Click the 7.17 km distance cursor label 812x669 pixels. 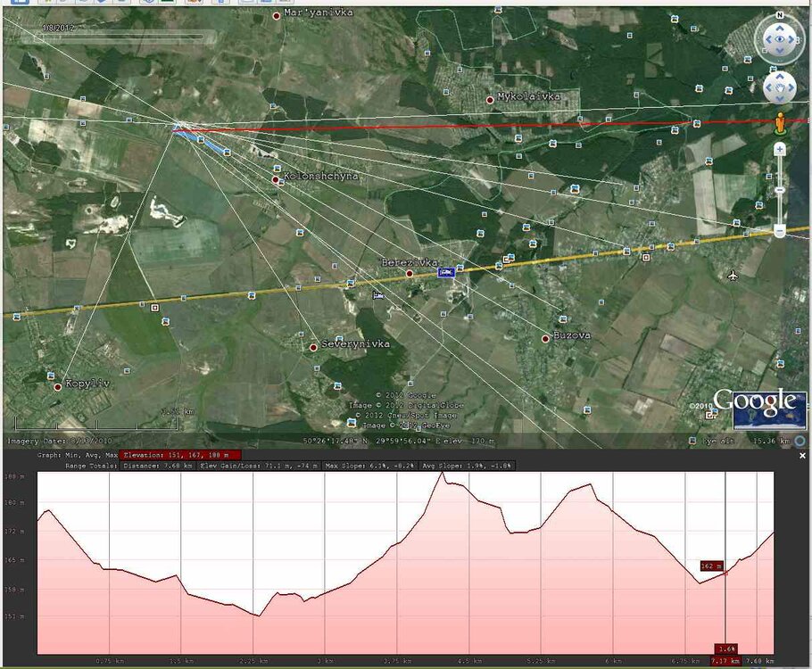coord(725,661)
